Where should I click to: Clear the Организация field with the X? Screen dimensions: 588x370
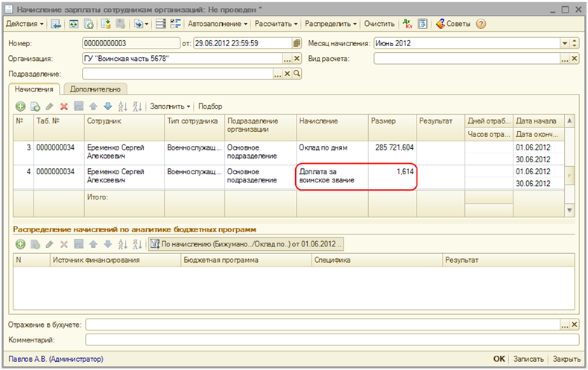(297, 58)
